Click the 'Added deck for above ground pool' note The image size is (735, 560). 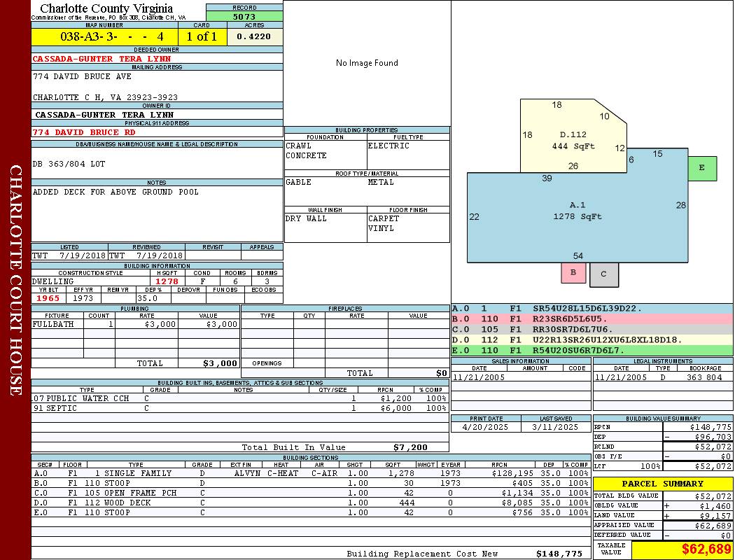115,192
